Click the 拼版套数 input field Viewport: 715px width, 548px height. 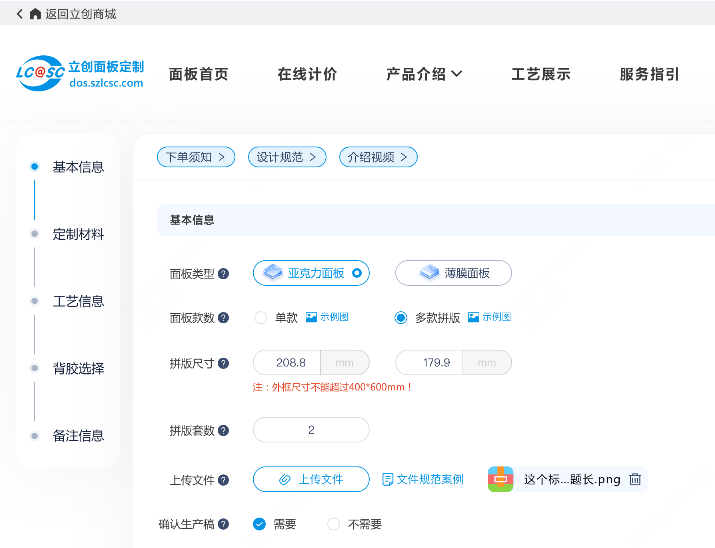[x=311, y=430]
